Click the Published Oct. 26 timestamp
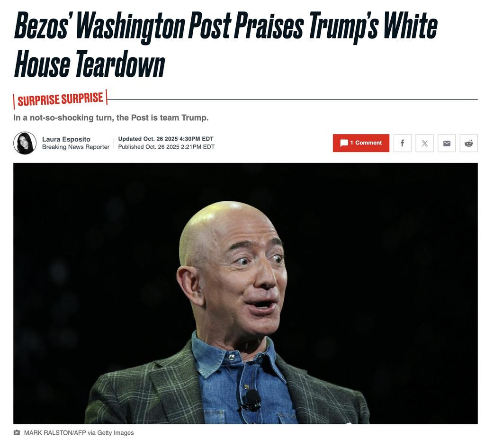Image resolution: width=485 pixels, height=448 pixels. (x=166, y=147)
